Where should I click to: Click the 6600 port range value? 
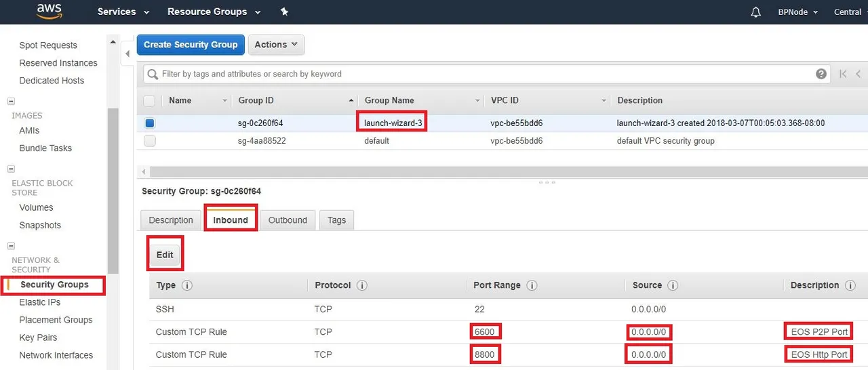coord(485,332)
